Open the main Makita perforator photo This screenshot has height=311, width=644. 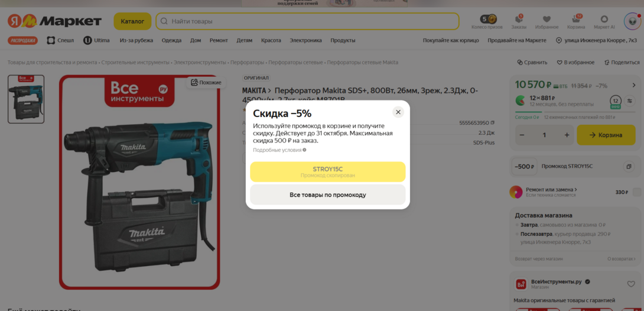click(139, 182)
